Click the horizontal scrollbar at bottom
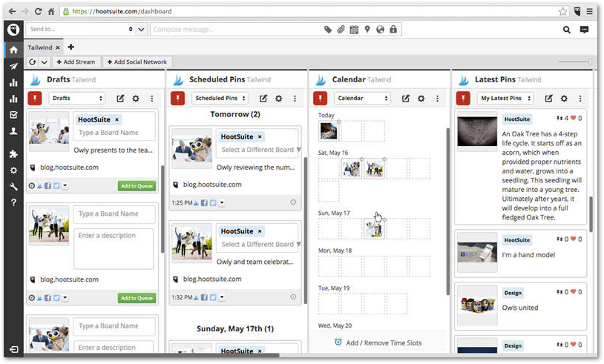The image size is (604, 364). 151,355
